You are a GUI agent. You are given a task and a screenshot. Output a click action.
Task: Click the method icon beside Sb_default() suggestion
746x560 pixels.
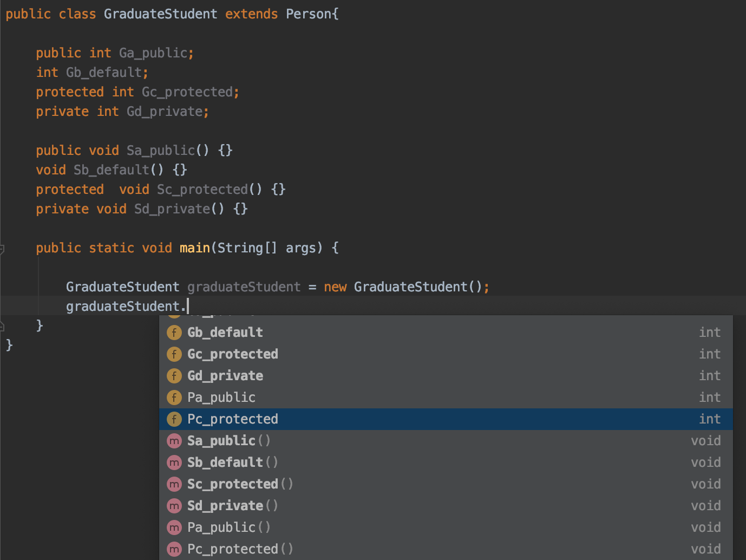tap(174, 463)
